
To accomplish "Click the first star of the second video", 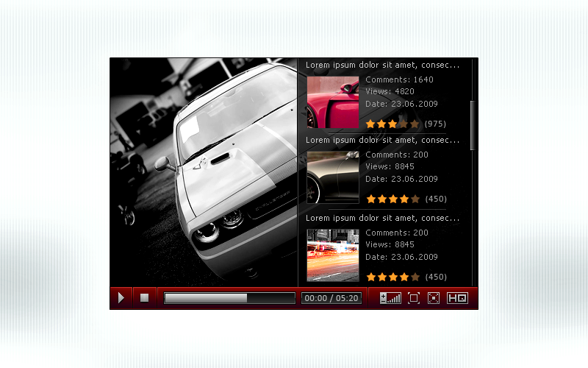I will pos(371,199).
